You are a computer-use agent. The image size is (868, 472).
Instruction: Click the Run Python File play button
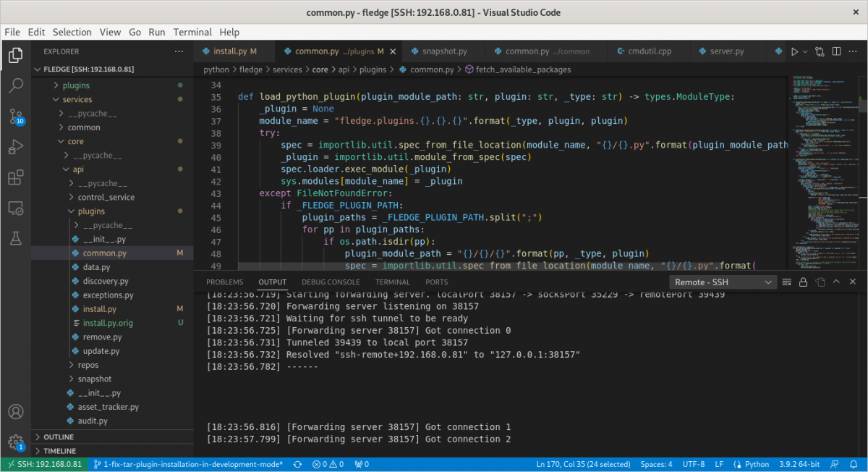pos(794,51)
